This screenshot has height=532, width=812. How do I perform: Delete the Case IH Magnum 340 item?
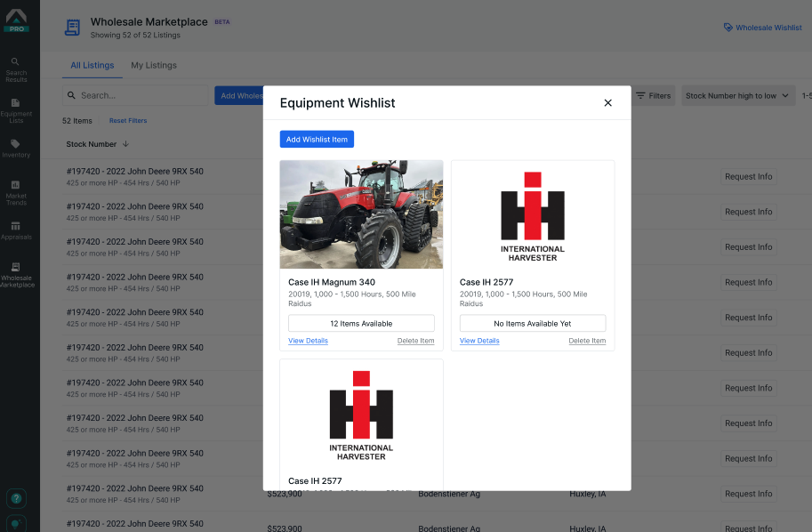point(416,341)
